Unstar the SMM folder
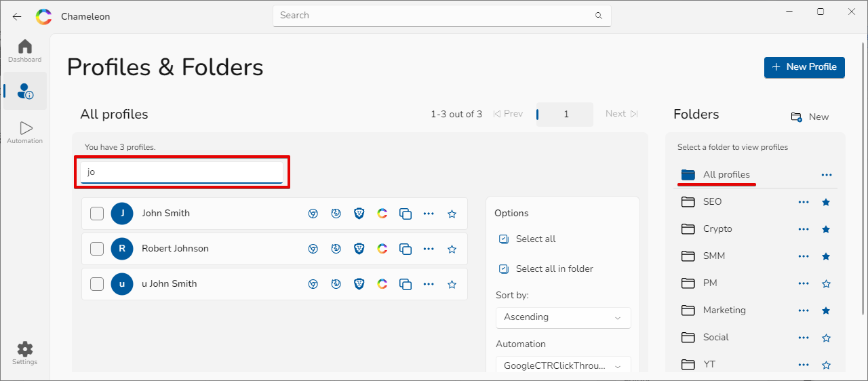The image size is (868, 381). [826, 256]
